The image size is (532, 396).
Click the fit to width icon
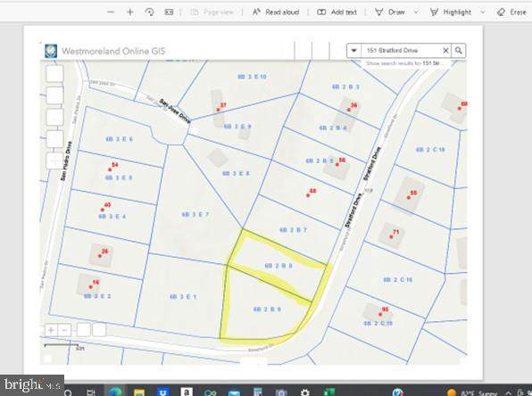tap(169, 12)
